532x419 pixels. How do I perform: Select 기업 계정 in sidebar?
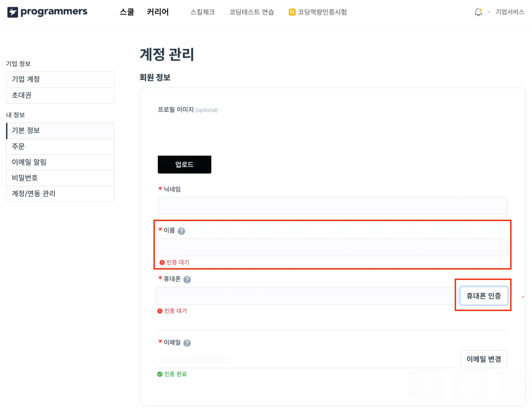60,79
